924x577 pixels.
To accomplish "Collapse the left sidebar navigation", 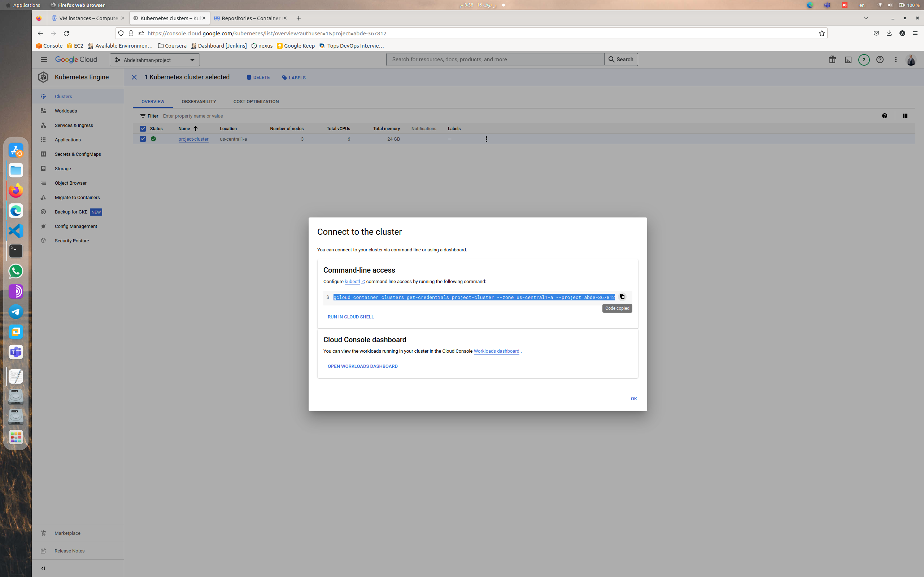I will [x=43, y=568].
